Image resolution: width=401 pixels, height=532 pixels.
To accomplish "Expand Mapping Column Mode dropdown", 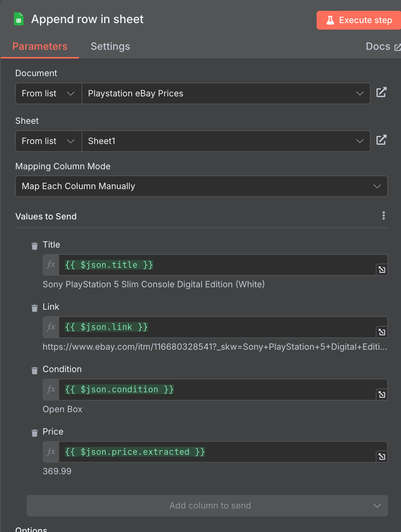I will pyautogui.click(x=201, y=186).
